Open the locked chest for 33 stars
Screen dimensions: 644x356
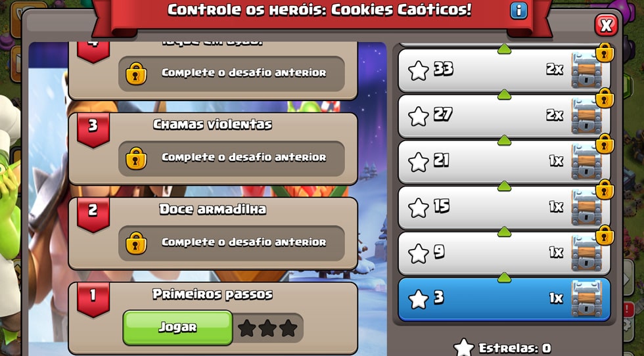[x=586, y=70]
